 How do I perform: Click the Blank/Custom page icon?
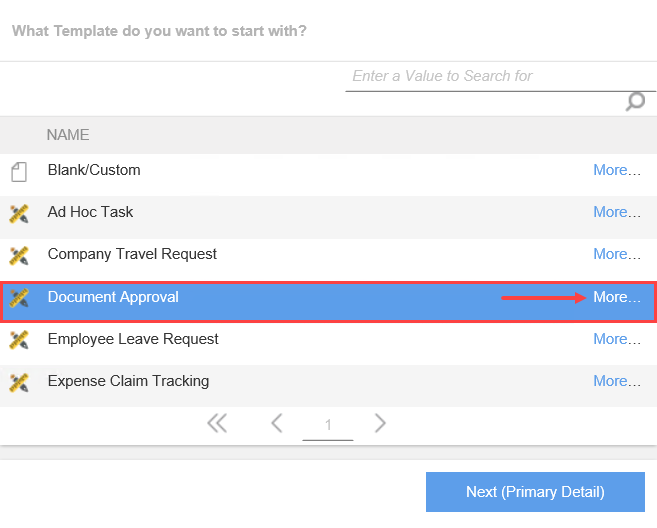pyautogui.click(x=18, y=171)
